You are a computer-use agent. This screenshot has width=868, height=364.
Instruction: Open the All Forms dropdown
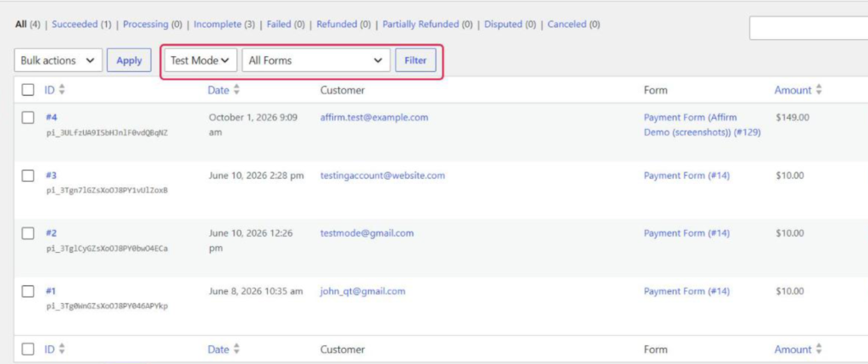(316, 60)
